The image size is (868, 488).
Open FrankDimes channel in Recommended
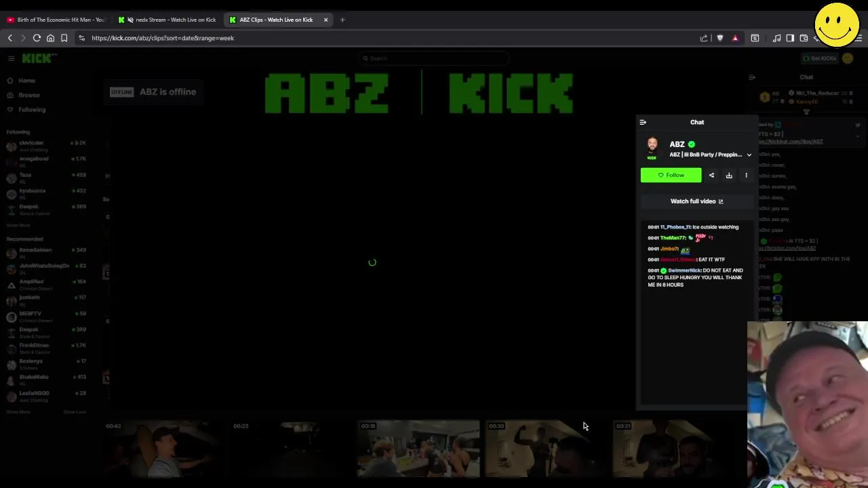[x=46, y=348]
